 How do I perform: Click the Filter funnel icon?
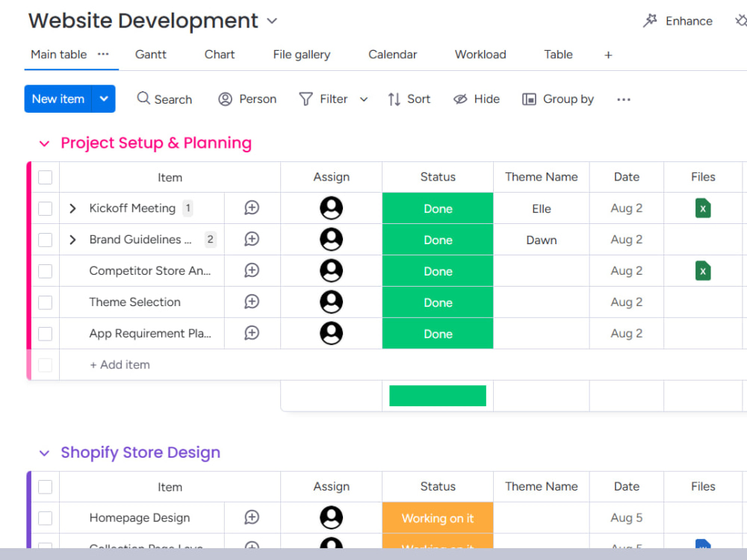click(306, 99)
